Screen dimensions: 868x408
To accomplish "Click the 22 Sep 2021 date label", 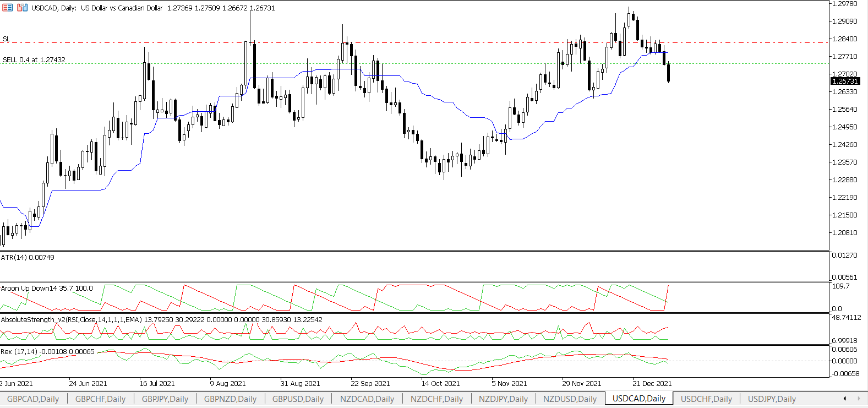I will [370, 384].
